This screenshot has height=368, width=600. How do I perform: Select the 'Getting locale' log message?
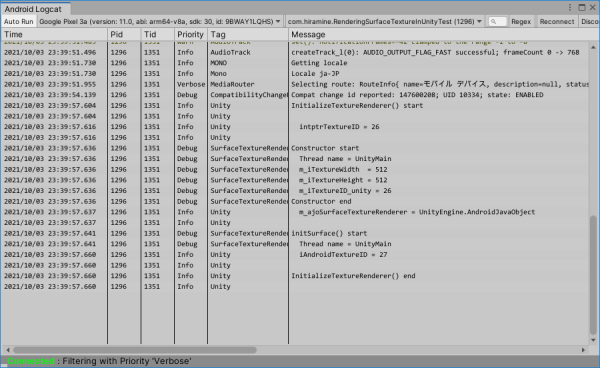319,63
